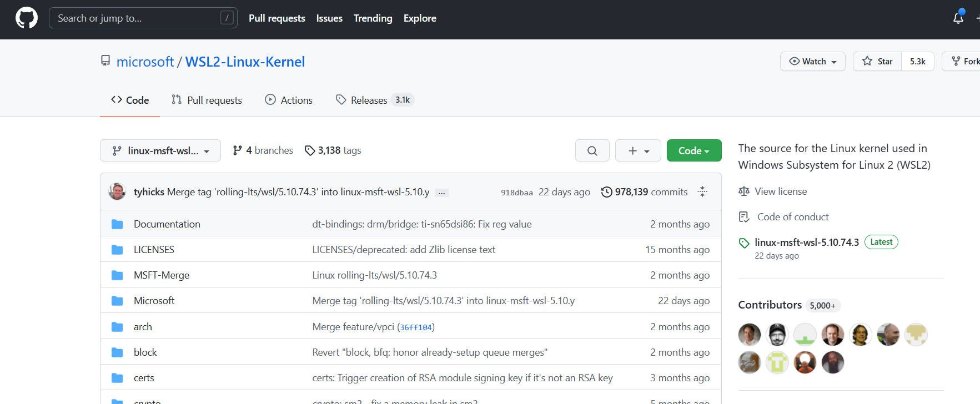This screenshot has height=404, width=980.
Task: Open tyhicks author avatar
Action: pyautogui.click(x=117, y=191)
